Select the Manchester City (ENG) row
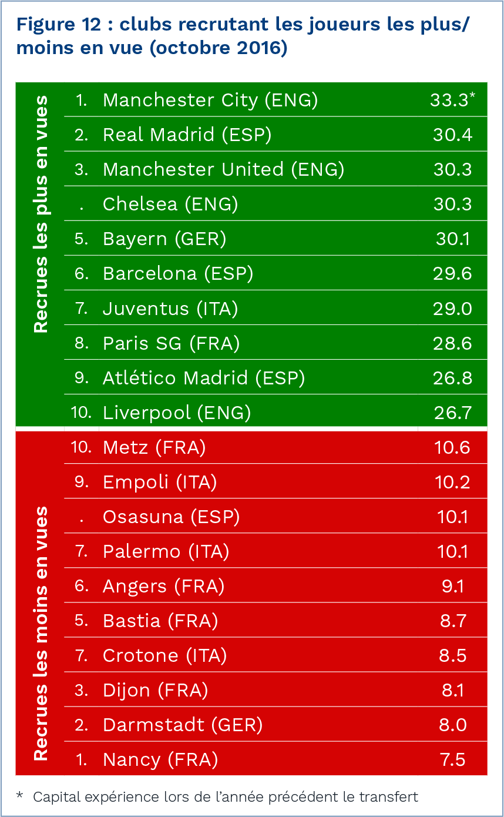This screenshot has width=504, height=817. click(210, 101)
